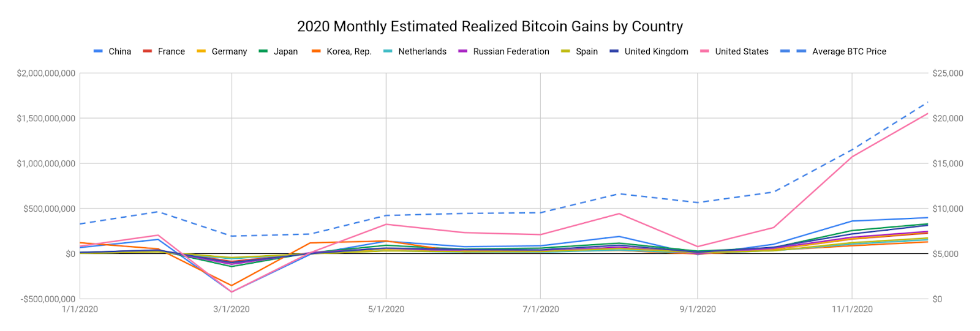Click the Japan green legend swatch

pos(263,51)
